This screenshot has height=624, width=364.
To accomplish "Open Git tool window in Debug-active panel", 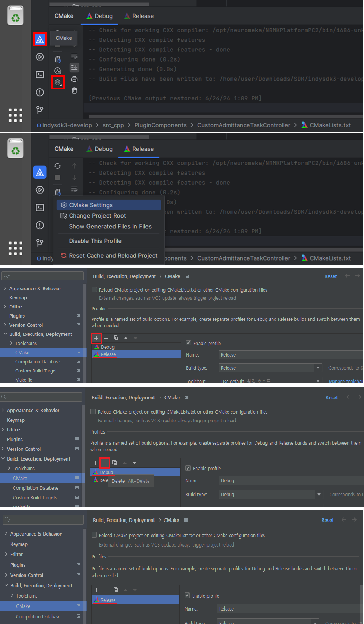I will point(40,110).
